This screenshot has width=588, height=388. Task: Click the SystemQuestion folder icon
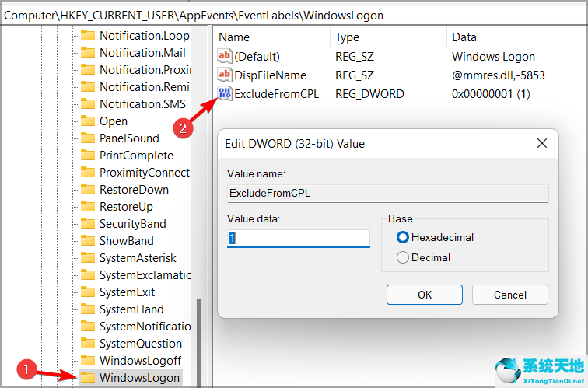[x=87, y=344]
